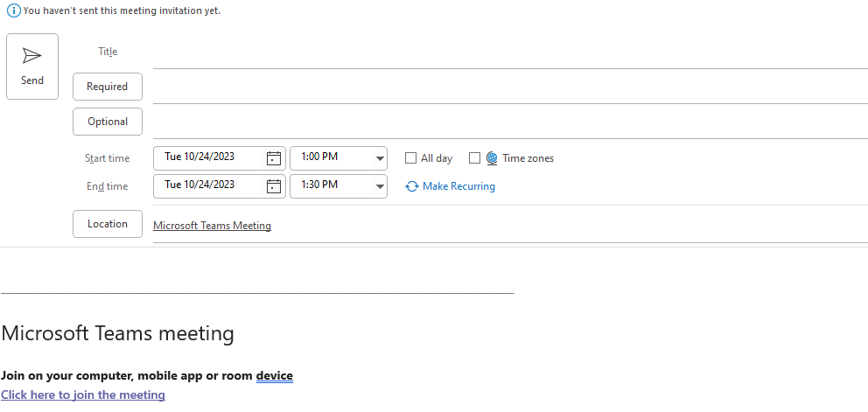The image size is (868, 412).
Task: Click the Microsoft Teams Meeting location text
Action: [212, 226]
